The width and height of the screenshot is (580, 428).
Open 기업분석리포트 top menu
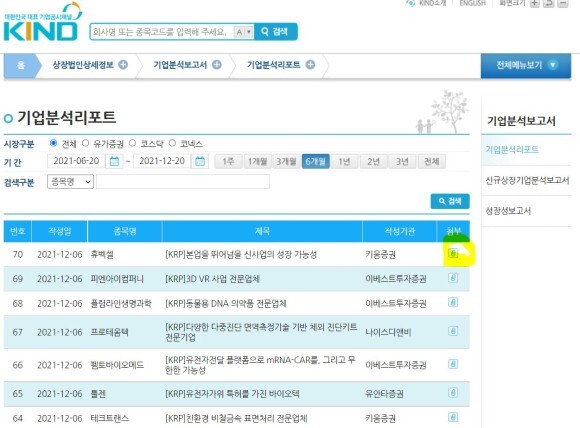tap(274, 65)
